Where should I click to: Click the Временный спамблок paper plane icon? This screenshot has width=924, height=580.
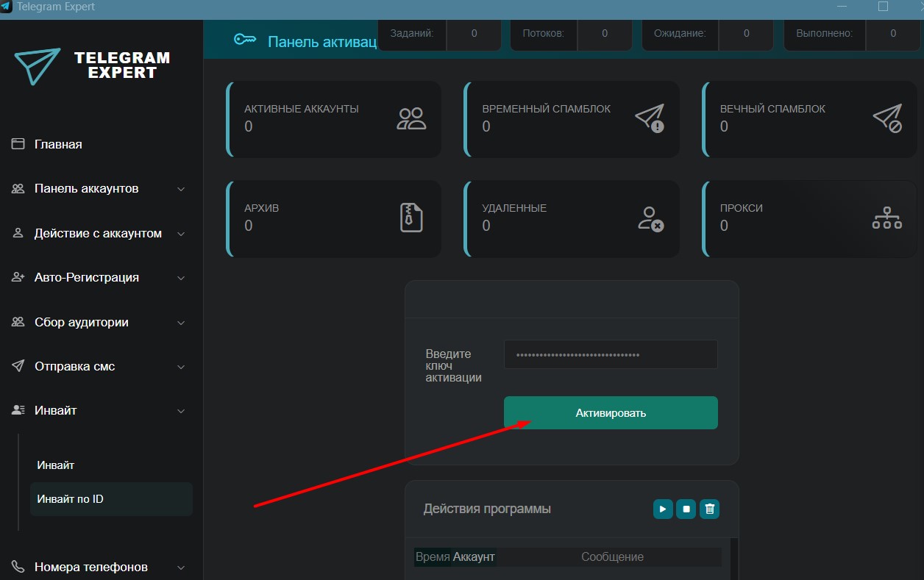[650, 118]
